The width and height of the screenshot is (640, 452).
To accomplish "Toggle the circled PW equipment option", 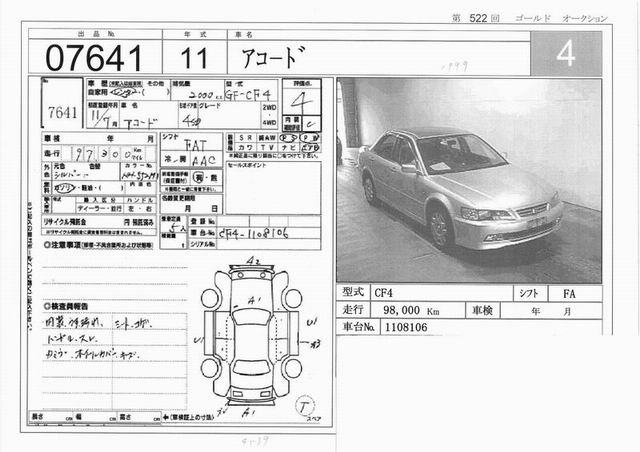I will (x=310, y=138).
